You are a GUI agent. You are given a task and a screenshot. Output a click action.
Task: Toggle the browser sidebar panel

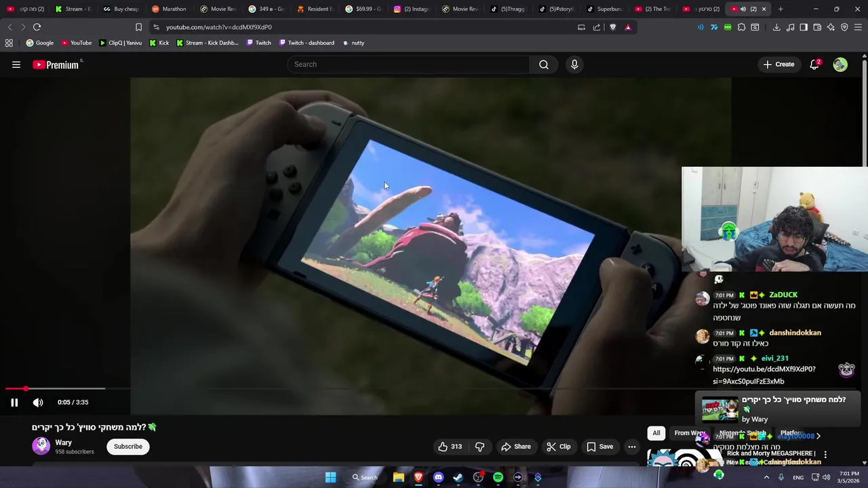coord(804,27)
